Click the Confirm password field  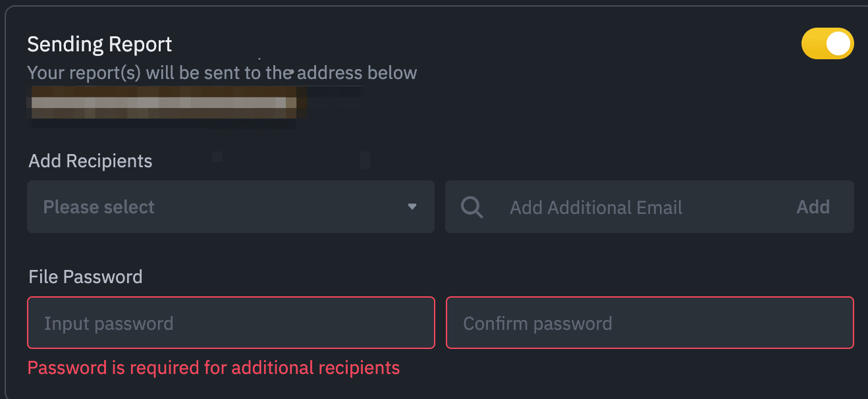pos(649,323)
